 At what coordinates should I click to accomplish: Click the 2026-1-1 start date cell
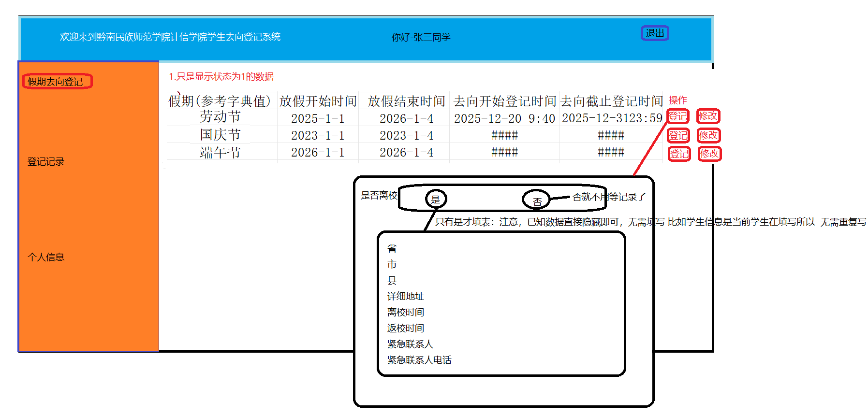(318, 152)
